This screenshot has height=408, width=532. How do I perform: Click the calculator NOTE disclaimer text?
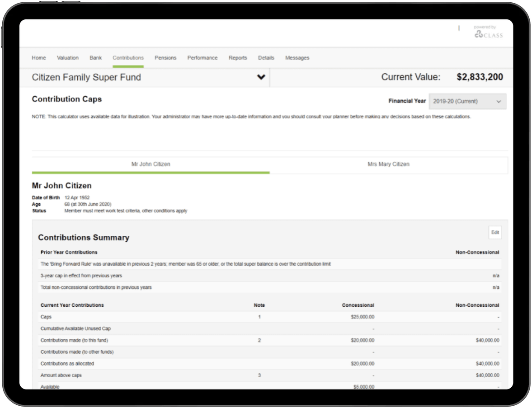point(251,117)
